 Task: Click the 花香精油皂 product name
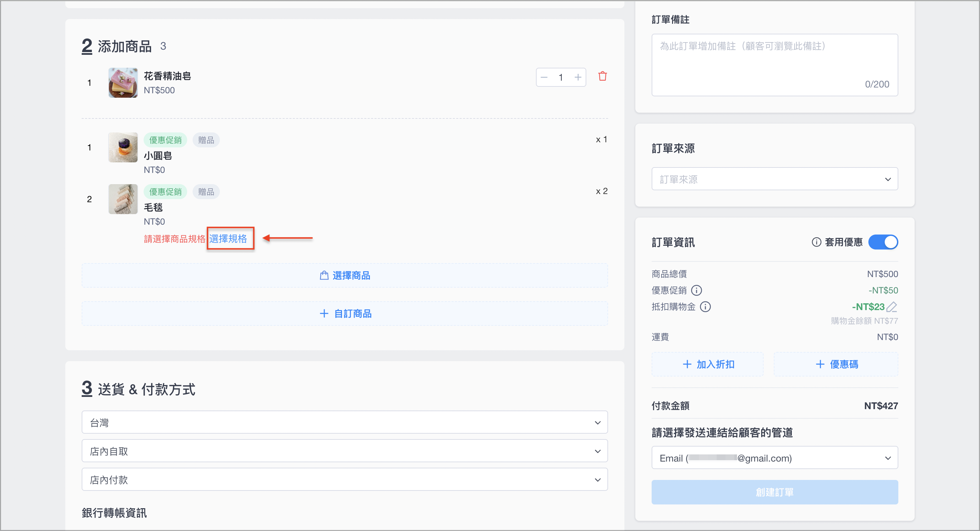pyautogui.click(x=167, y=76)
